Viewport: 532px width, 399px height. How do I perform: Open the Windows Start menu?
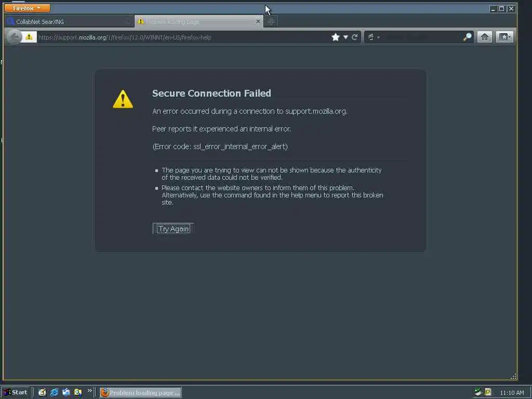point(16,392)
